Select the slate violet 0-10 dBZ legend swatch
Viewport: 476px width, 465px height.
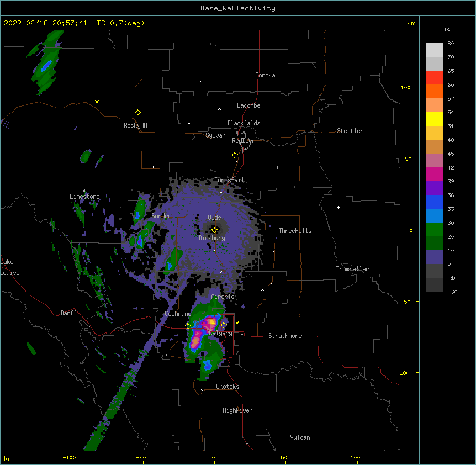[x=434, y=257]
